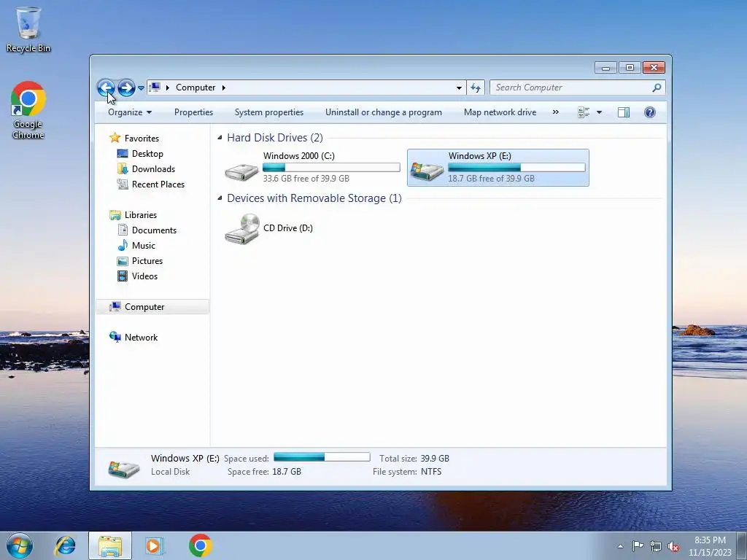Open Help with the question mark icon

pos(650,112)
